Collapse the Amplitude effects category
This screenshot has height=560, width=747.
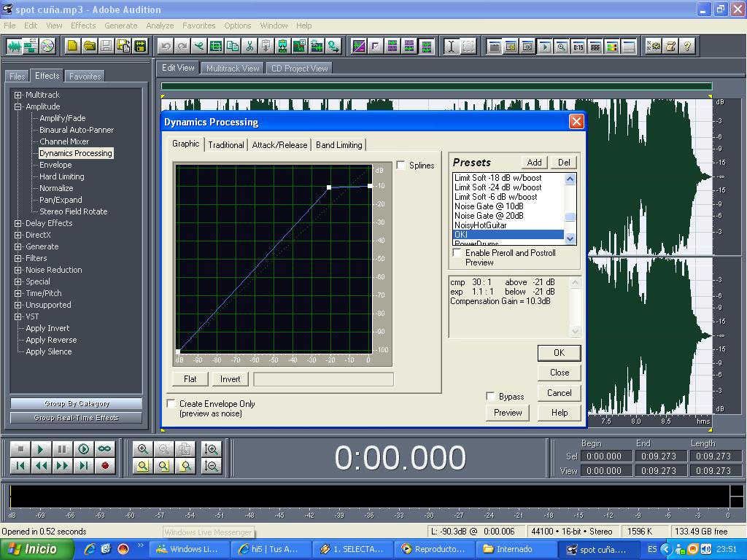coord(18,106)
